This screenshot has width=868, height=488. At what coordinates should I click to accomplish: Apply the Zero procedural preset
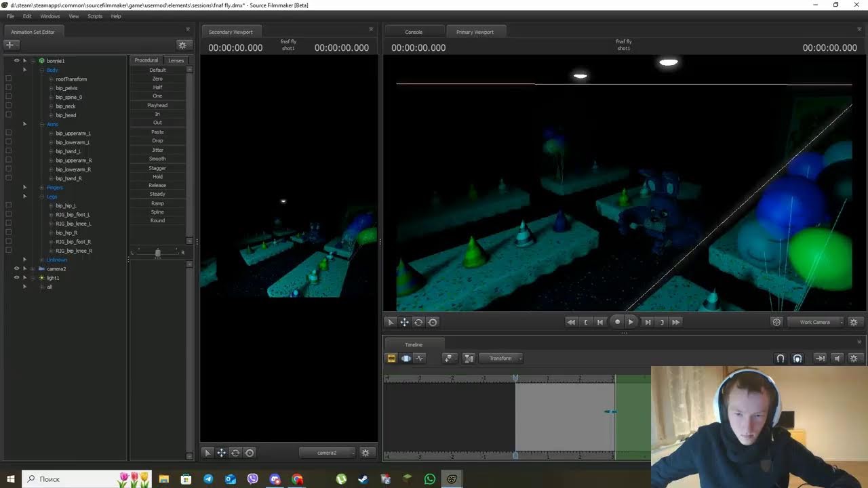pos(157,79)
